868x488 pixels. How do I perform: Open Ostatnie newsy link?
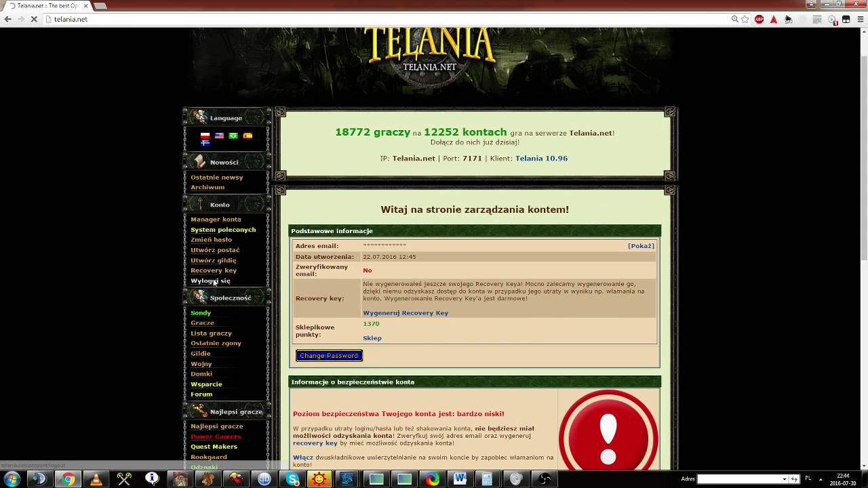216,178
